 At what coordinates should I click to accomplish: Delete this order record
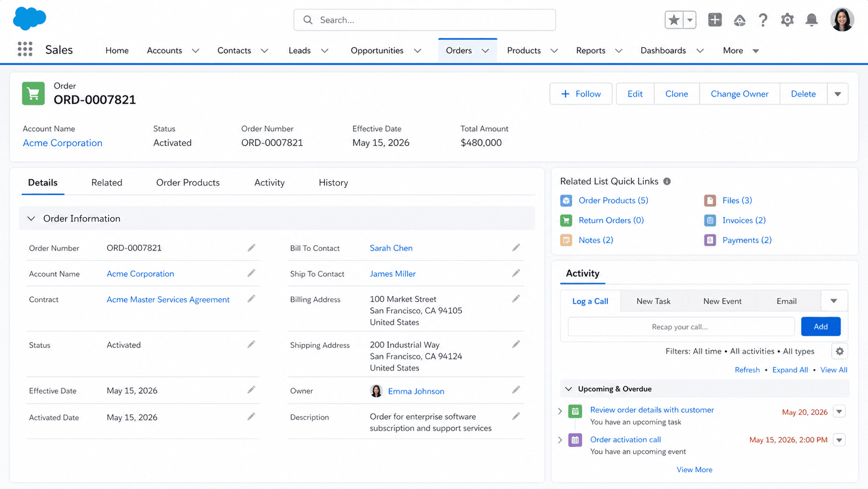tap(803, 94)
